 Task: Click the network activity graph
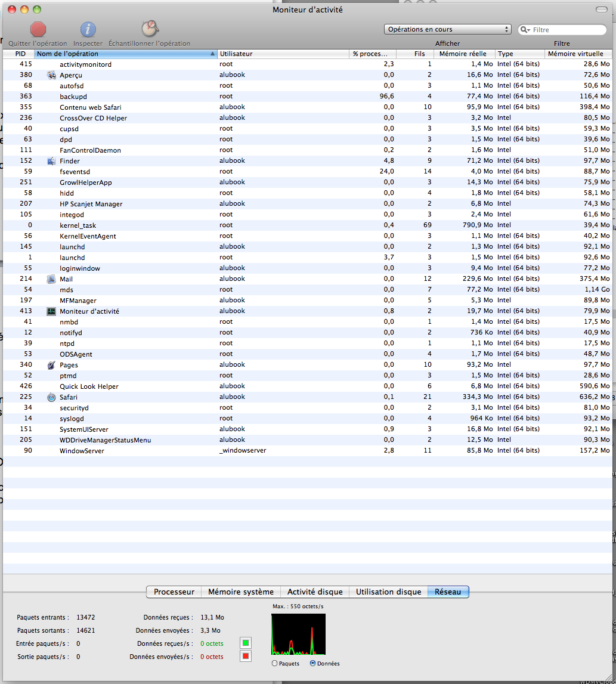298,635
